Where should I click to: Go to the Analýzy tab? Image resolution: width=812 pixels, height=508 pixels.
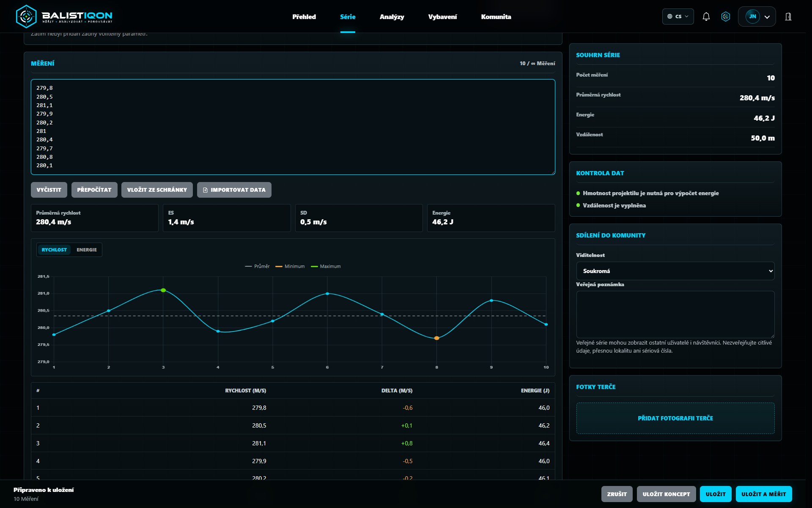pyautogui.click(x=392, y=17)
